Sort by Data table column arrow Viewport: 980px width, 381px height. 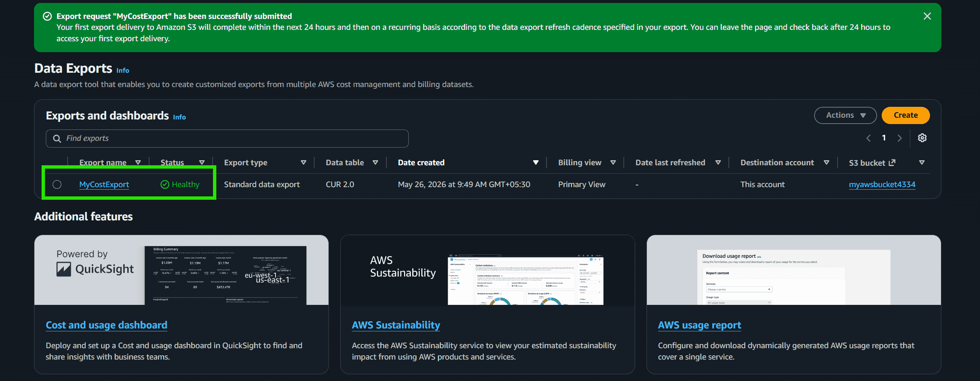pos(375,162)
